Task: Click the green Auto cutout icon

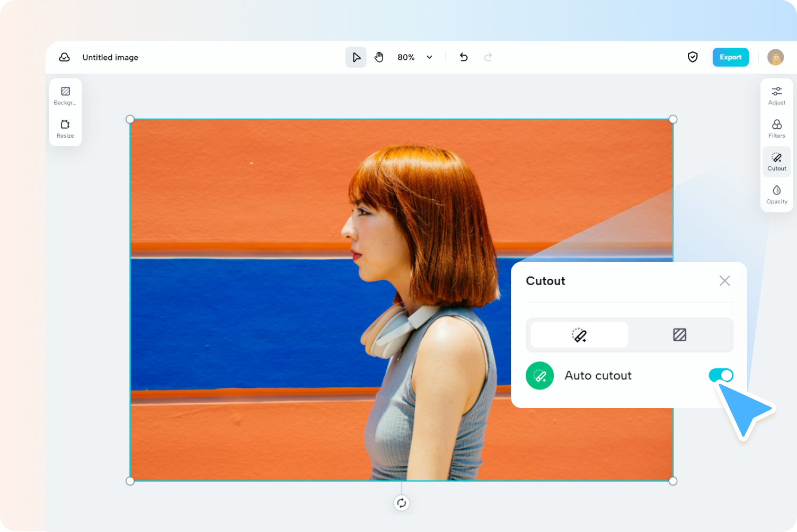Action: click(539, 376)
